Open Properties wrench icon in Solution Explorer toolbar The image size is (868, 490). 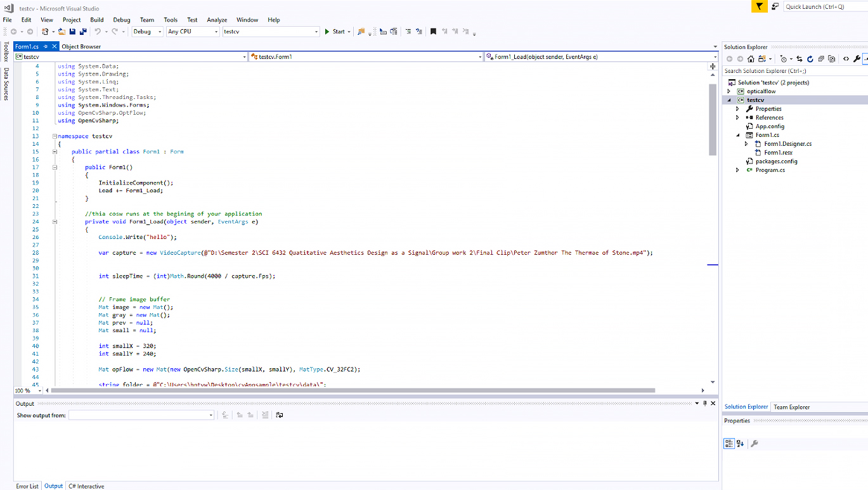tap(857, 59)
